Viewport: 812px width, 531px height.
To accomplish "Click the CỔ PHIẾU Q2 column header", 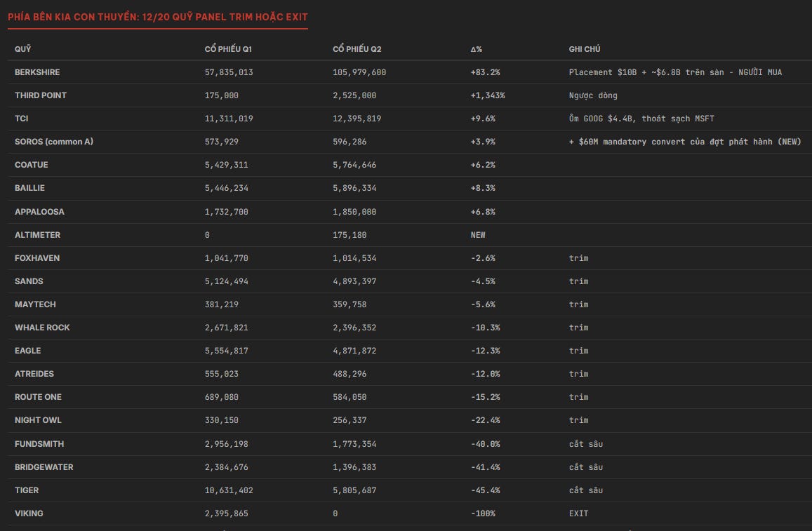I will pos(357,49).
